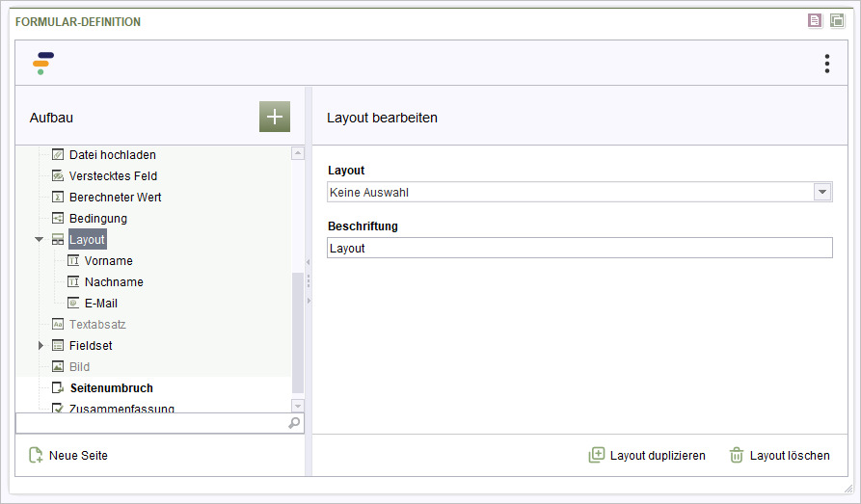The image size is (861, 504).
Task: Expand the Fieldset tree node
Action: [x=40, y=345]
